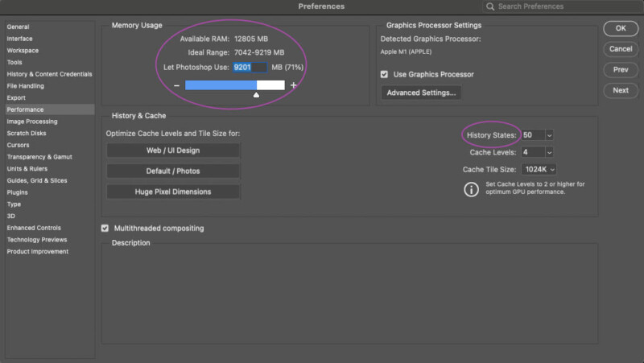This screenshot has height=363, width=644.
Task: Select the Performance category
Action: pos(50,109)
